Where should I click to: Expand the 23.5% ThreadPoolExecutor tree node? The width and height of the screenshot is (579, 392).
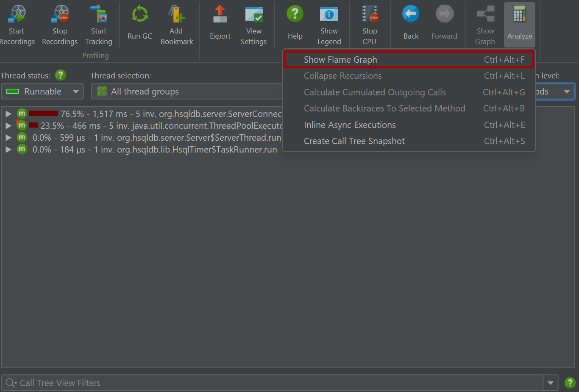coord(8,125)
